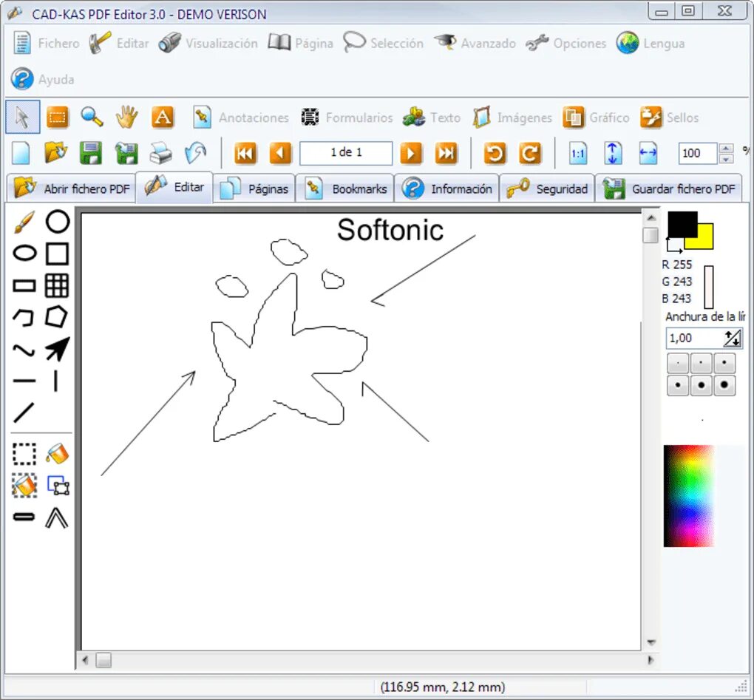Screen dimensions: 754x700
Task: Go to the previous page
Action: [x=280, y=153]
